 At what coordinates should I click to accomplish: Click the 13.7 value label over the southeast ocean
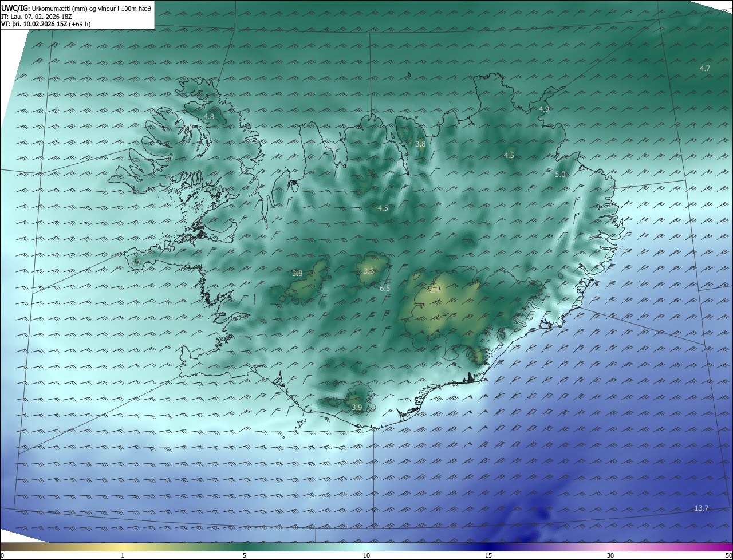[x=702, y=508]
